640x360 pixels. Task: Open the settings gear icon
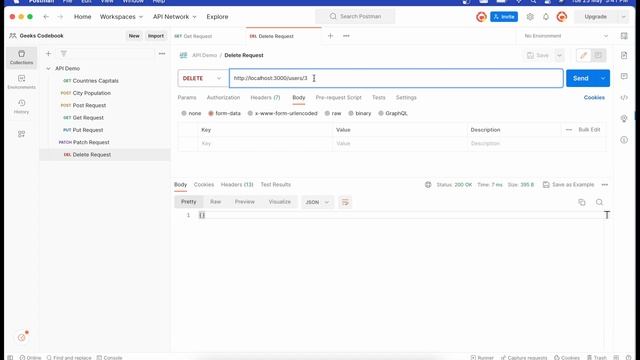(530, 17)
